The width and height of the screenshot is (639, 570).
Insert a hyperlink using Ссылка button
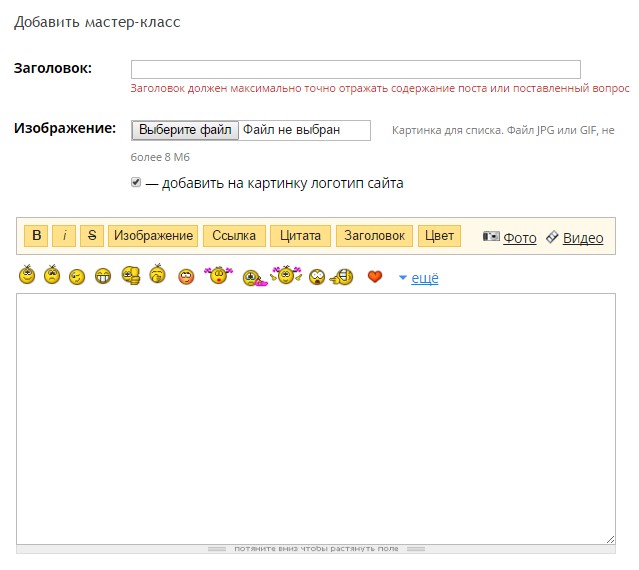click(x=235, y=236)
